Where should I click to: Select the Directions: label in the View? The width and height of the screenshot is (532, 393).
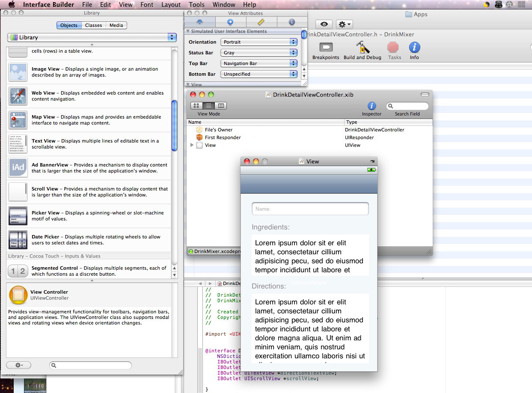269,286
